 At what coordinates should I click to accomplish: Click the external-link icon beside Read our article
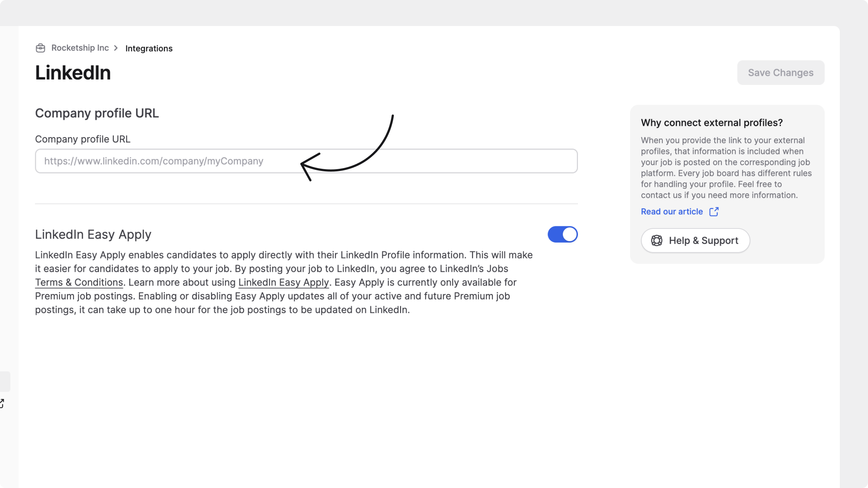pyautogui.click(x=714, y=212)
